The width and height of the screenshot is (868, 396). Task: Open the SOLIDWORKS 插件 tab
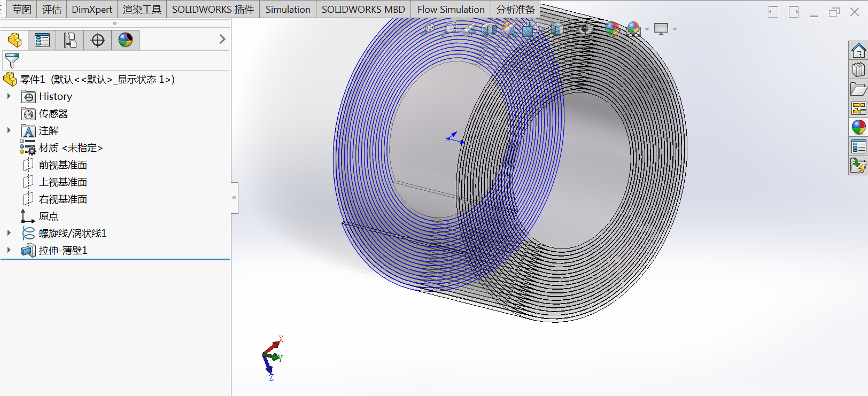(213, 9)
